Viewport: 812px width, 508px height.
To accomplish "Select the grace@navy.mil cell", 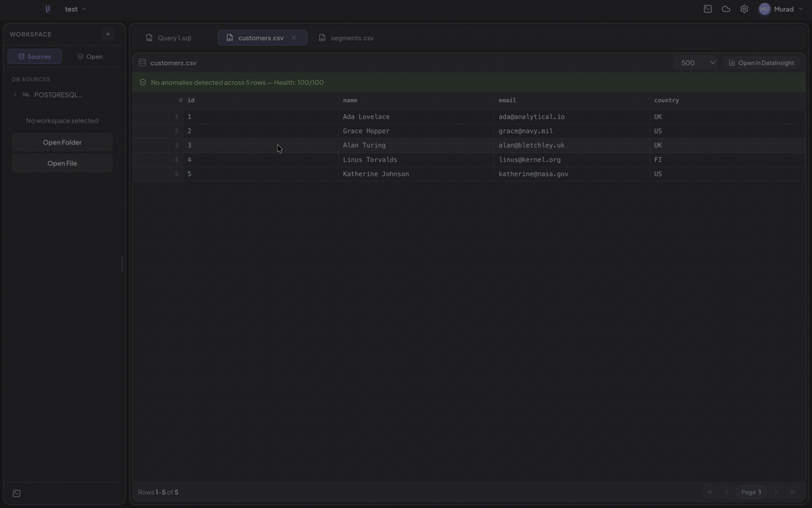I will click(572, 131).
